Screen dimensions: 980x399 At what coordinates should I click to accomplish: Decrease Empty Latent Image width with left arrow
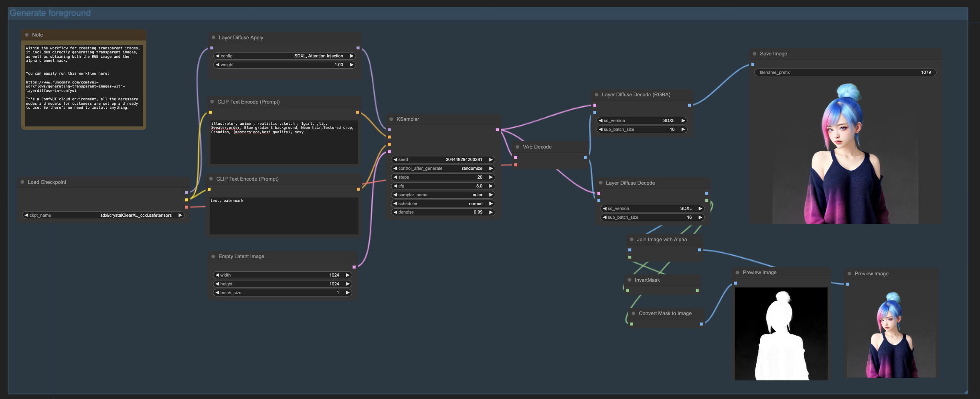tap(217, 275)
